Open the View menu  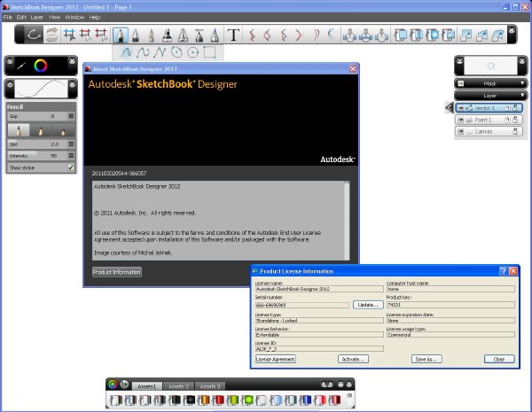click(x=54, y=18)
